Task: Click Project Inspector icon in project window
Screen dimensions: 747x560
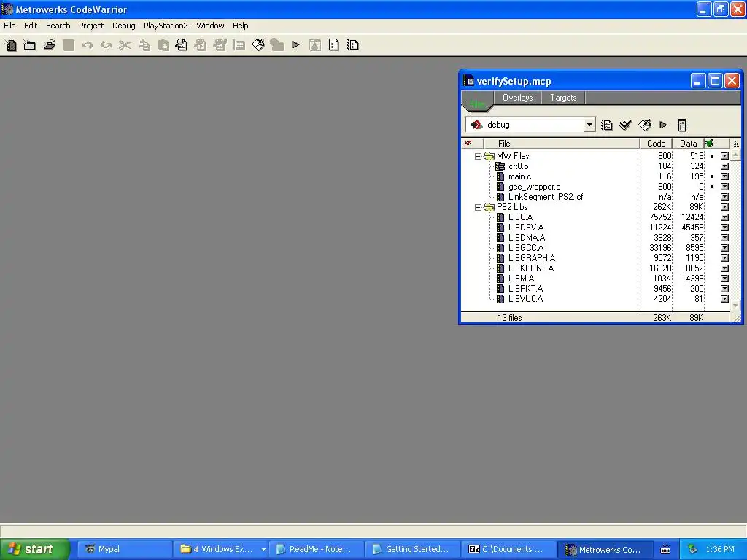Action: click(682, 125)
